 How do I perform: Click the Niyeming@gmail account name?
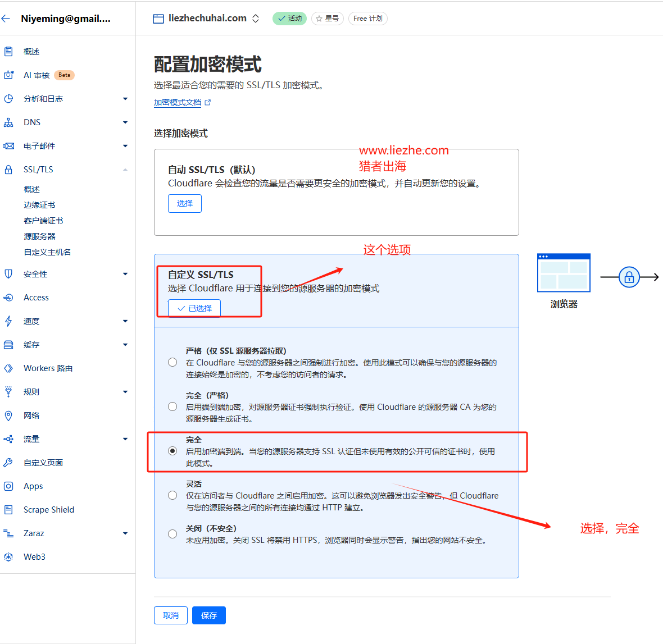click(66, 19)
